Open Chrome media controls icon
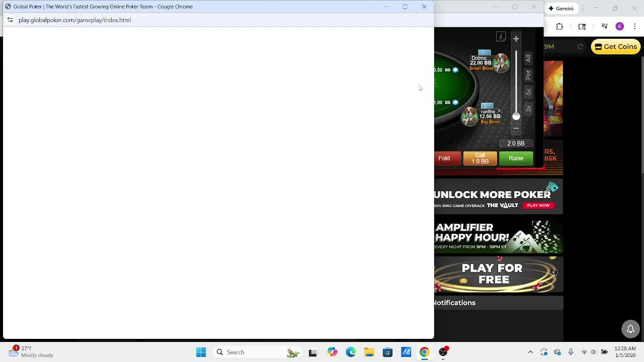The width and height of the screenshot is (644, 362). pyautogui.click(x=605, y=27)
